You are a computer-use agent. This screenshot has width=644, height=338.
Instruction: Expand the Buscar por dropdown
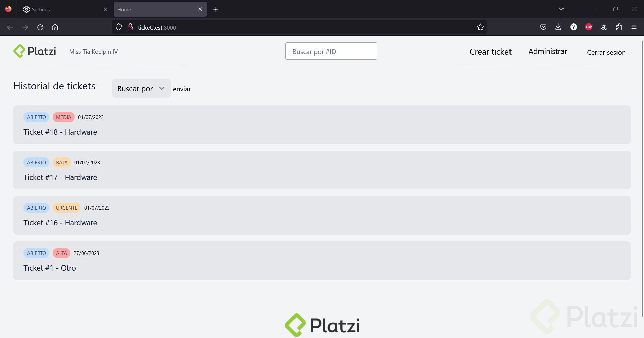(x=141, y=88)
